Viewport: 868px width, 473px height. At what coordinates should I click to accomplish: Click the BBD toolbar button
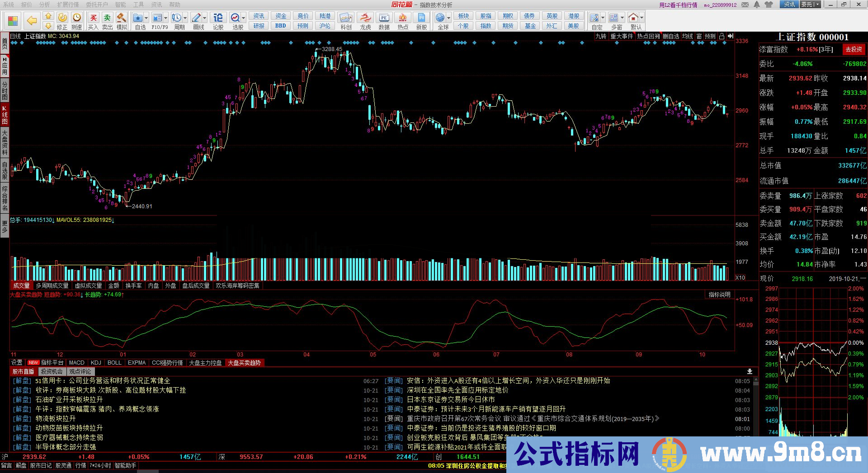281,26
